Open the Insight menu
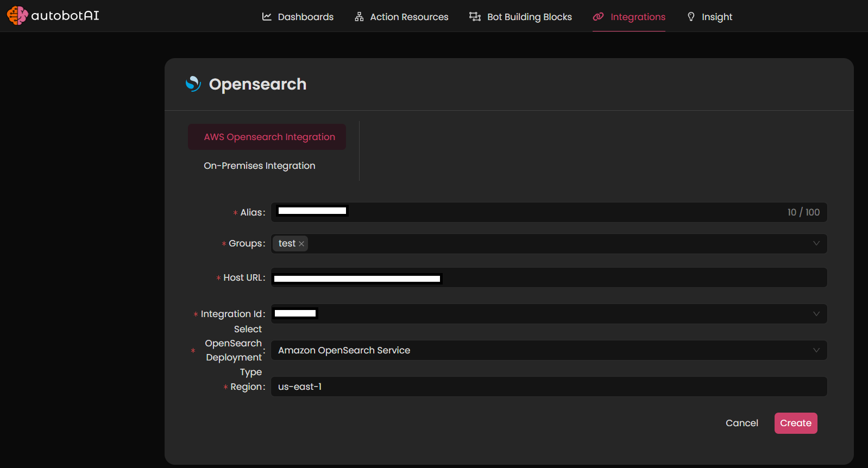Image resolution: width=868 pixels, height=468 pixels. coord(709,17)
